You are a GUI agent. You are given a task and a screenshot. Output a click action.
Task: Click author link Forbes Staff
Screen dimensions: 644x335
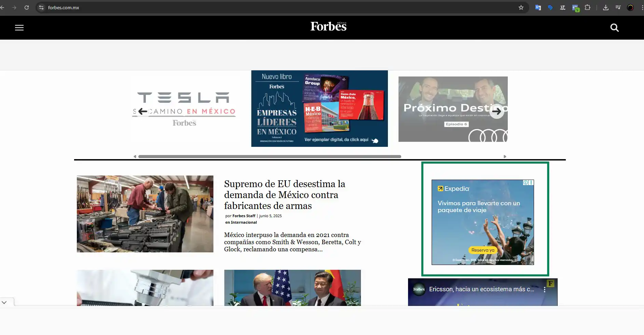(x=244, y=216)
